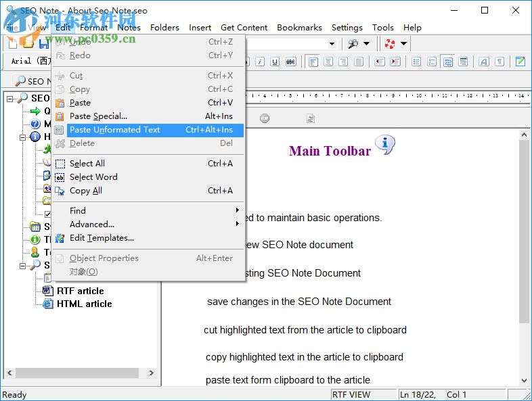532x401 pixels.
Task: Apply bulleted list formatting
Action: [416, 62]
